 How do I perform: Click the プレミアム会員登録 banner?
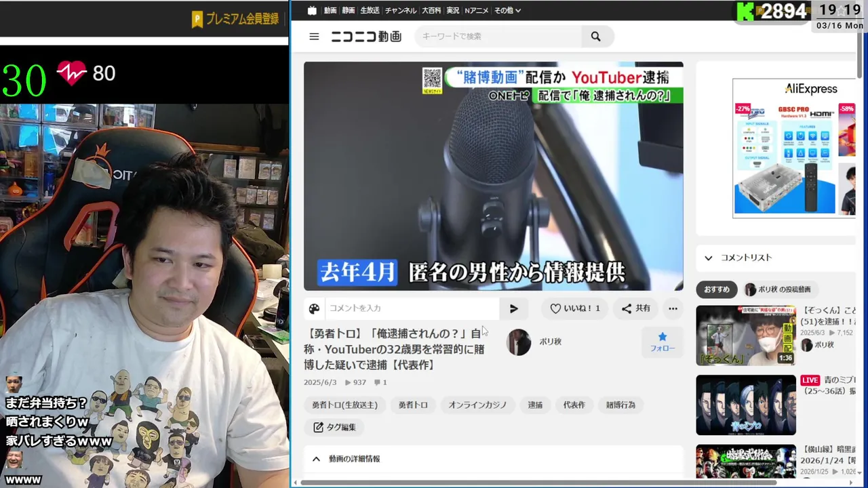click(237, 19)
